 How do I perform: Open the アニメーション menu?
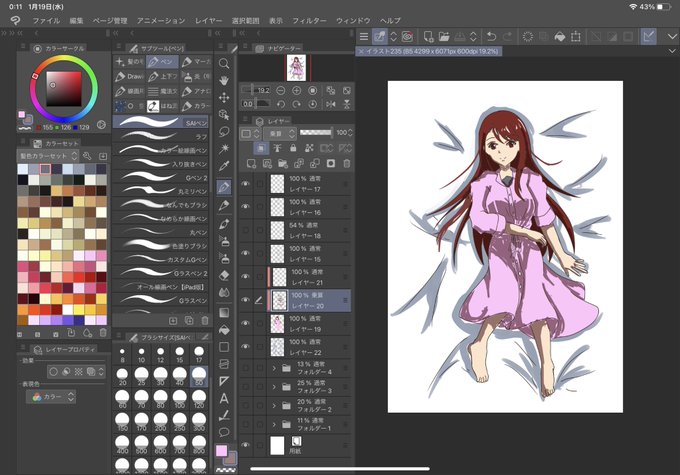click(x=161, y=20)
